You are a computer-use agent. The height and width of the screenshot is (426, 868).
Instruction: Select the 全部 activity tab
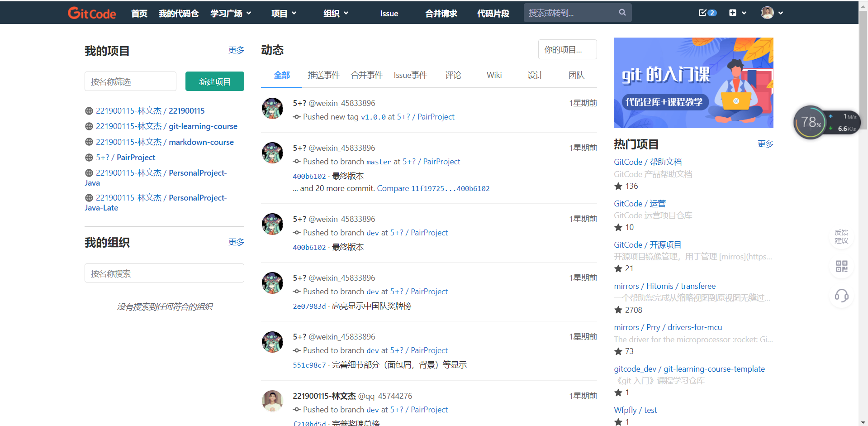282,75
